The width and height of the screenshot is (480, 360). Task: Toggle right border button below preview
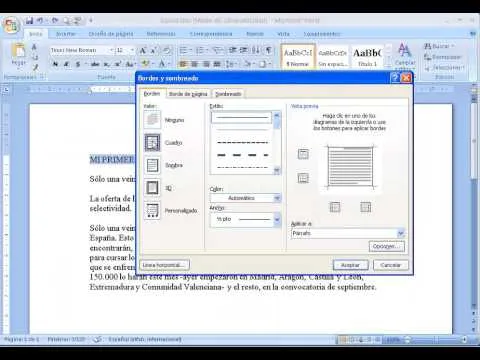365,207
